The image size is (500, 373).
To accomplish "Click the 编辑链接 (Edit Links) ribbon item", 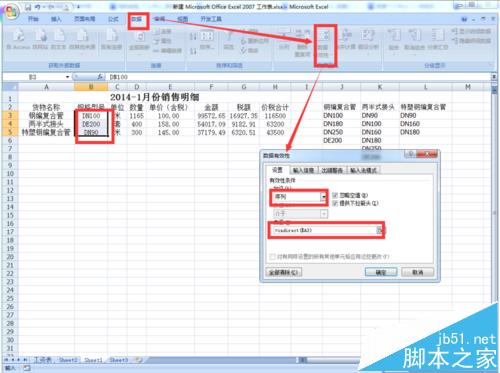I will coord(168,50).
